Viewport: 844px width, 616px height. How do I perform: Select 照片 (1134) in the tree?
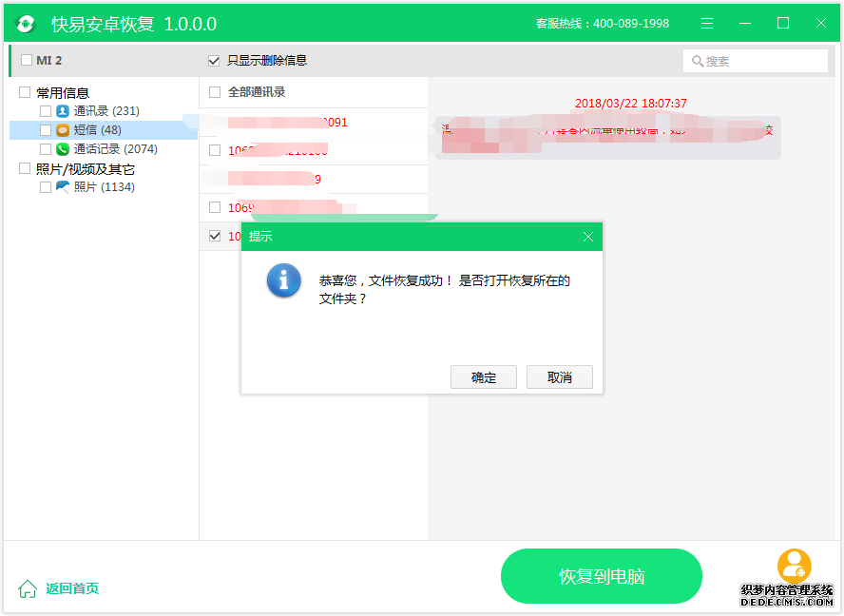coord(104,187)
